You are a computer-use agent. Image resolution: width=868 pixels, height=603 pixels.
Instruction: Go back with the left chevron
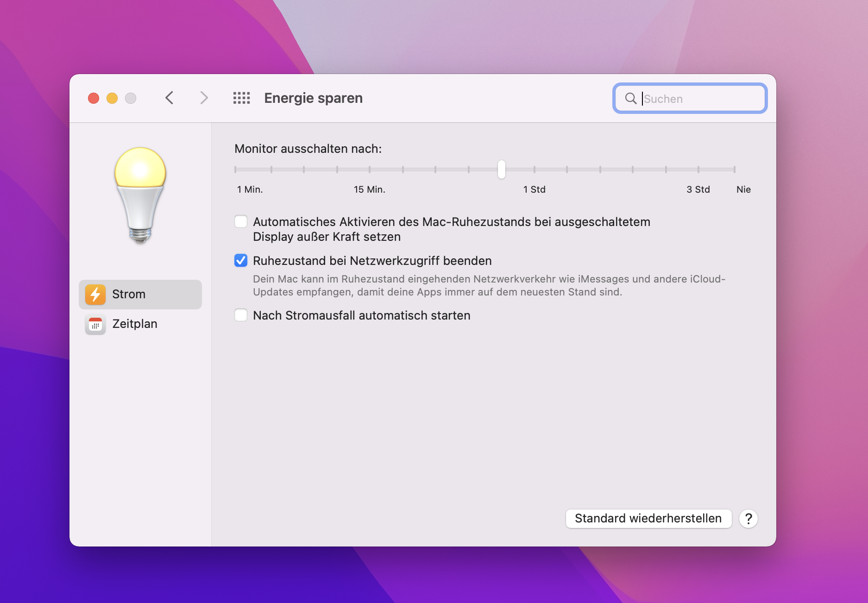click(170, 98)
